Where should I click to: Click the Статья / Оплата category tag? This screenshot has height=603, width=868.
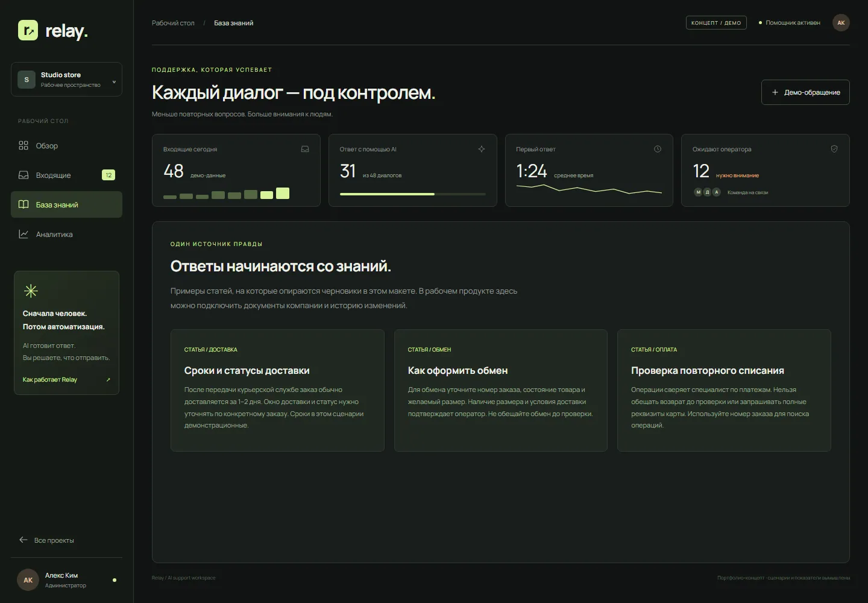pyautogui.click(x=654, y=350)
